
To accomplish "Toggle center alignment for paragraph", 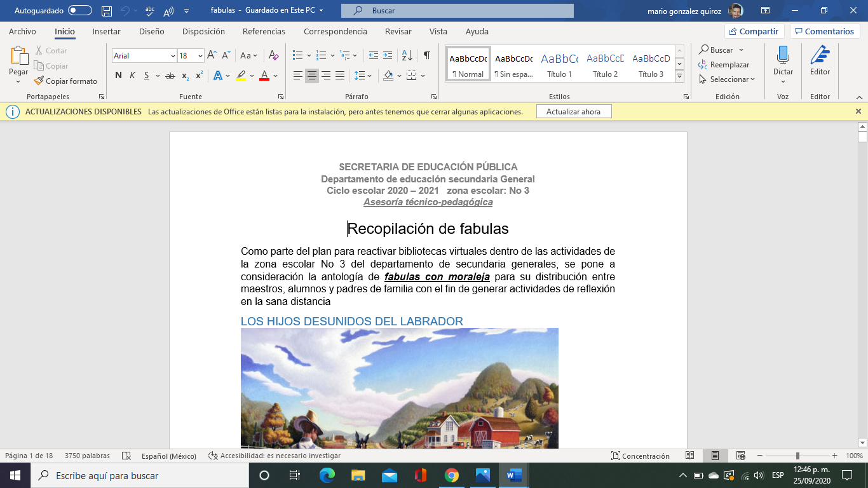I will pyautogui.click(x=311, y=76).
